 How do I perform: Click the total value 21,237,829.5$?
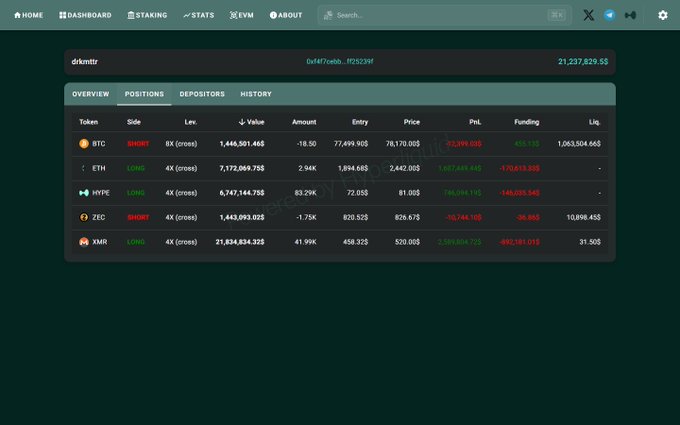(x=583, y=62)
